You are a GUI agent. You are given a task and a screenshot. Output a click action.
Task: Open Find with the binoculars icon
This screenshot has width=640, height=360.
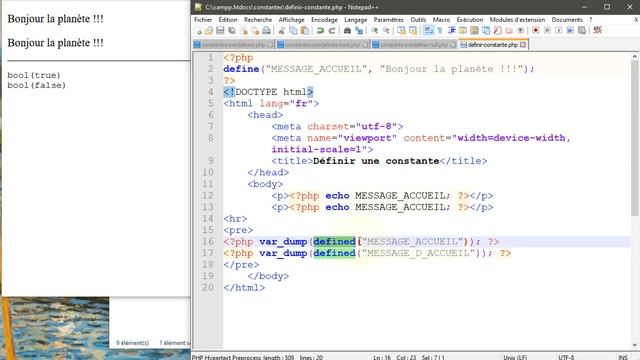(x=347, y=31)
